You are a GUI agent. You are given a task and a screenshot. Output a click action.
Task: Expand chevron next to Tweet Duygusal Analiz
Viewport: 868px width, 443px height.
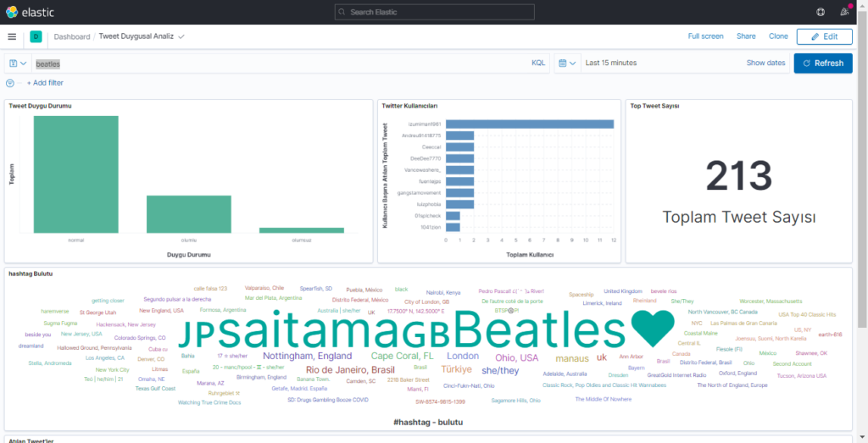tap(181, 37)
